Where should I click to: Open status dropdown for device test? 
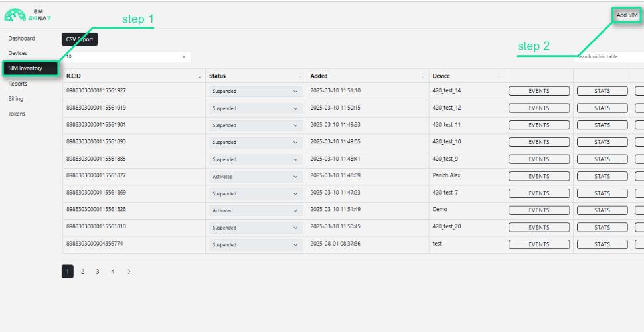(256, 245)
